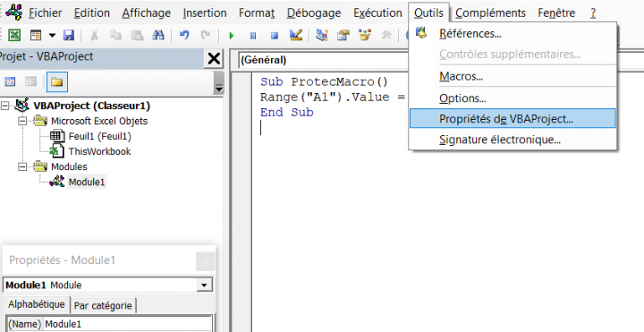Select Propriétés de VBAProject... menu entry

512,119
